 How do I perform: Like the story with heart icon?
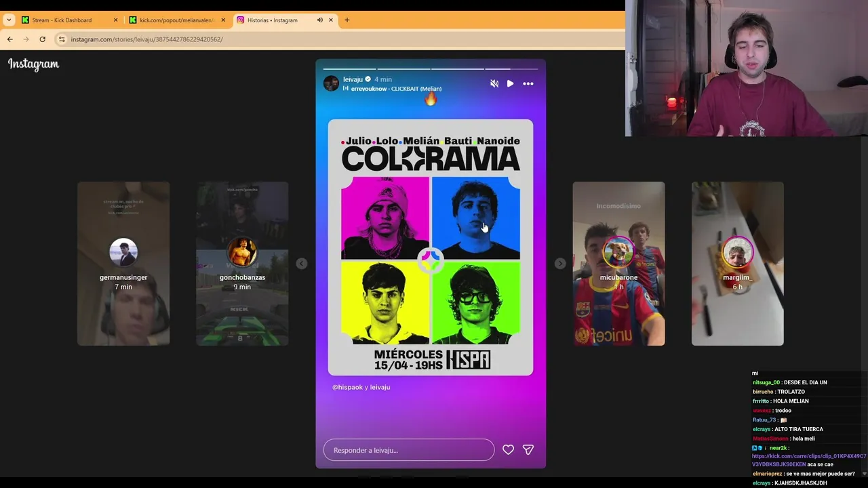(508, 449)
